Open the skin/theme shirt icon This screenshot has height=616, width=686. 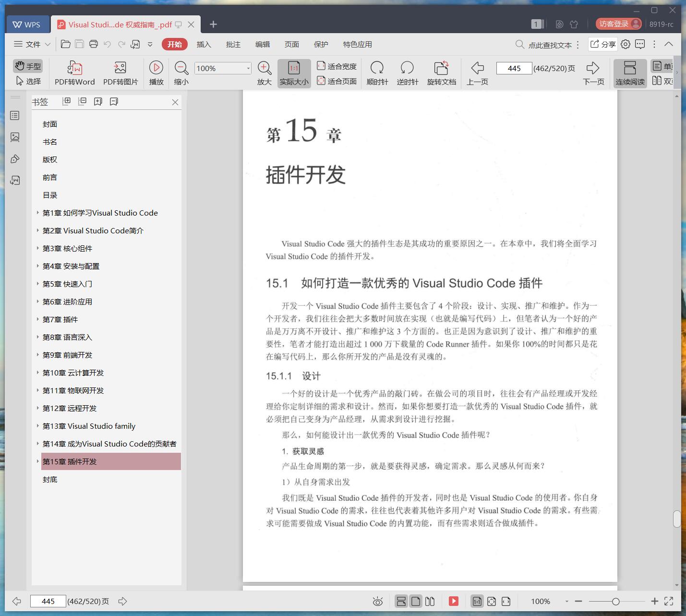pyautogui.click(x=574, y=24)
